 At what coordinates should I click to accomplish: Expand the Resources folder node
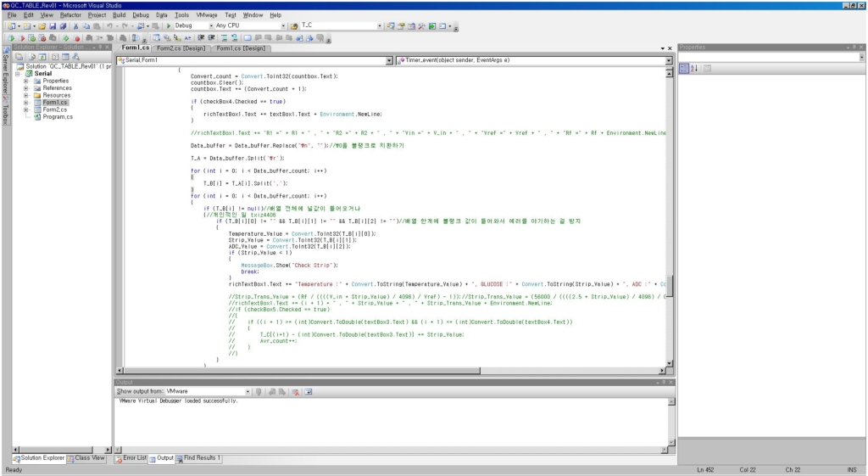click(x=26, y=95)
